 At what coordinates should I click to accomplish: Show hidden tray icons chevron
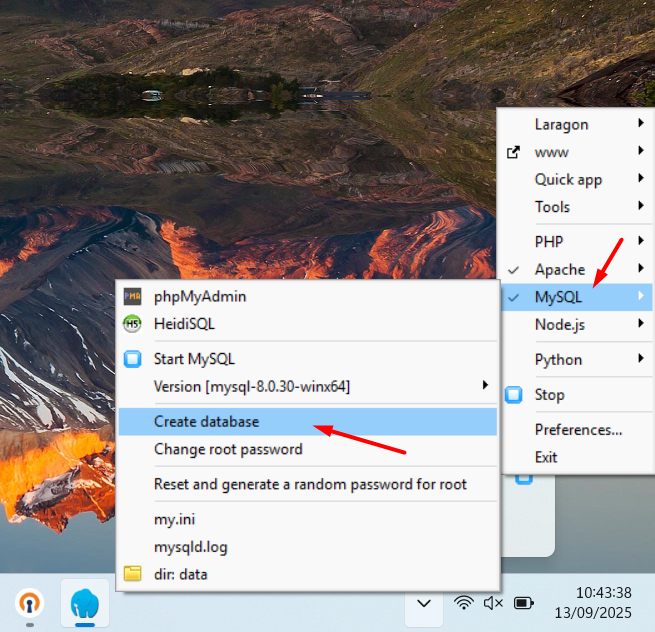pyautogui.click(x=424, y=603)
